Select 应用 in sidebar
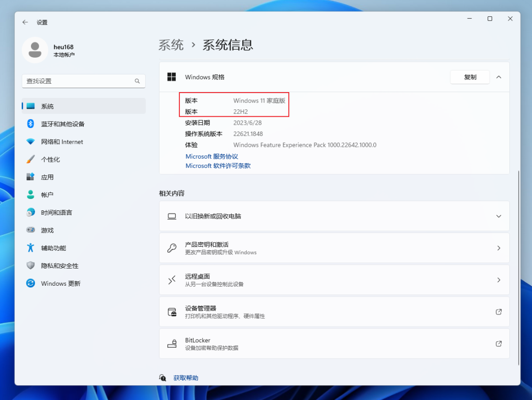 click(x=84, y=177)
